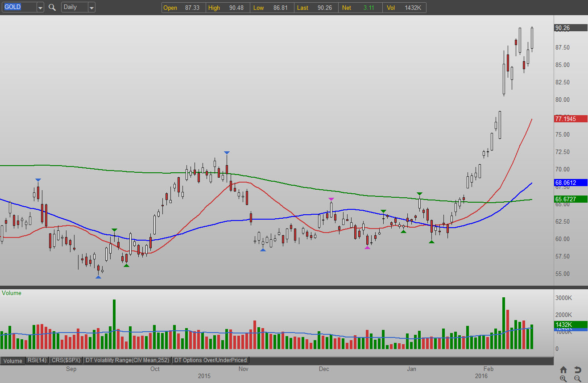Click the blue 68.0612 moving average label
This screenshot has height=383, width=588.
571,183
